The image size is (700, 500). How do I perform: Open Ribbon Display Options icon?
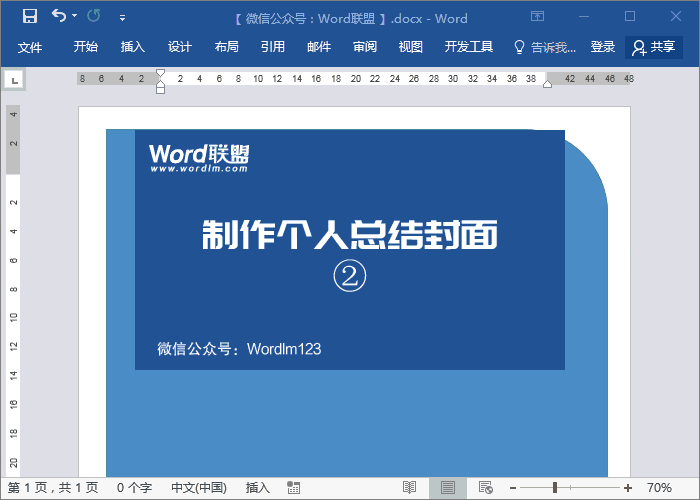[538, 17]
